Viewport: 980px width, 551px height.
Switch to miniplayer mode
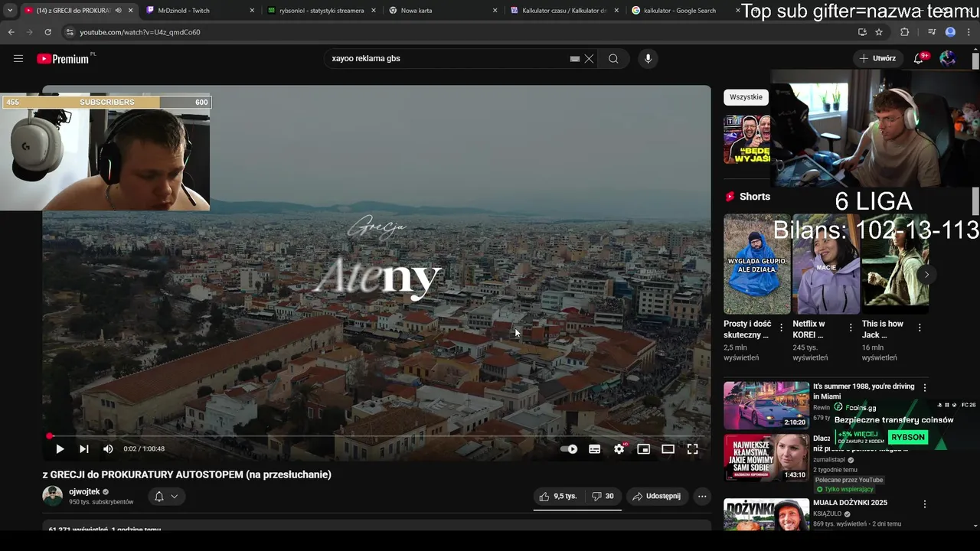click(644, 449)
